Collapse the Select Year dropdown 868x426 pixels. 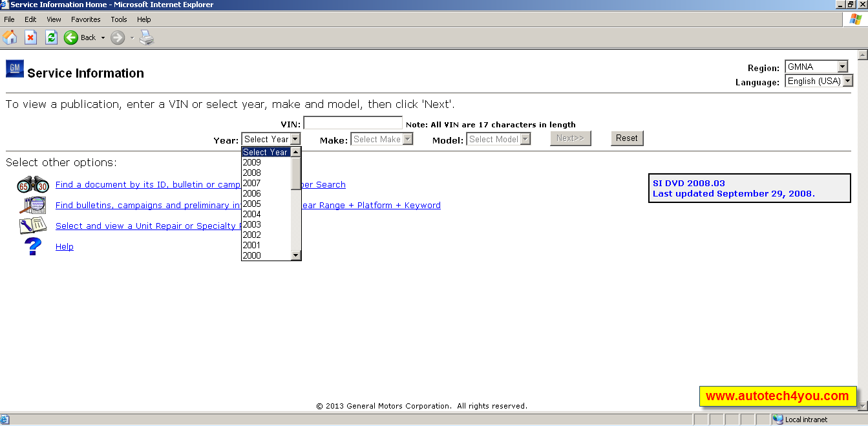(x=271, y=139)
